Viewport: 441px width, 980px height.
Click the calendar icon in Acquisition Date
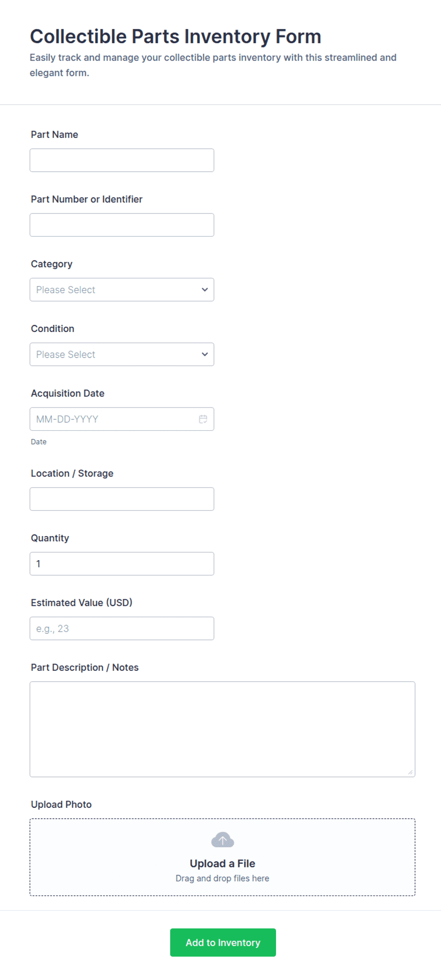(x=203, y=419)
